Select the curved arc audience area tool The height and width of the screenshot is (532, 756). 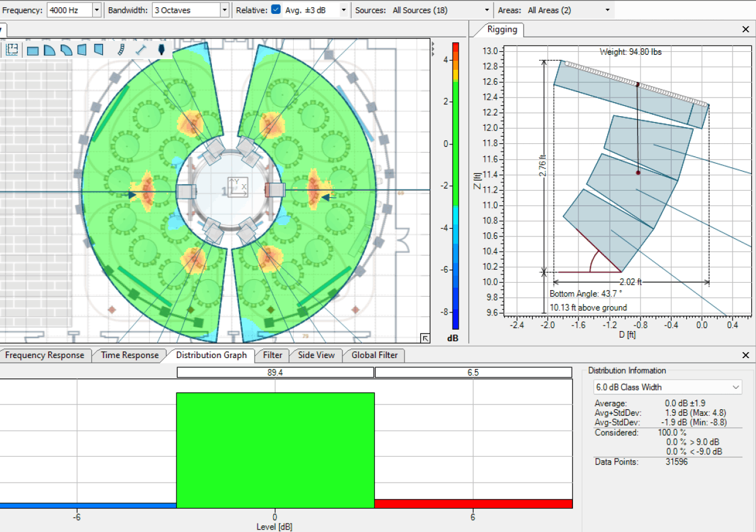click(x=66, y=49)
